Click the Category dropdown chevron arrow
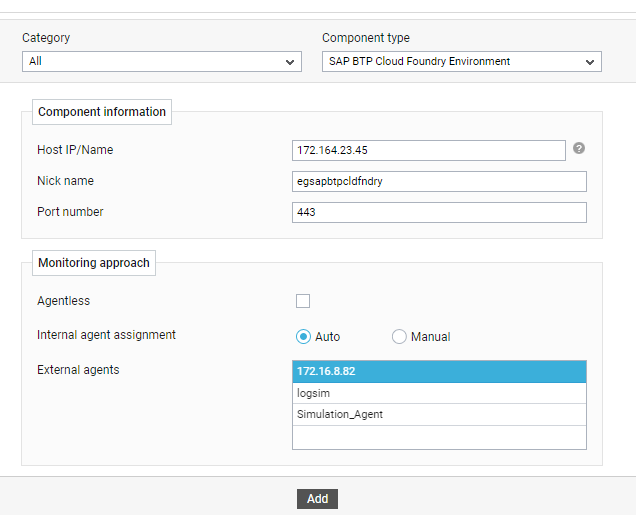 (290, 62)
